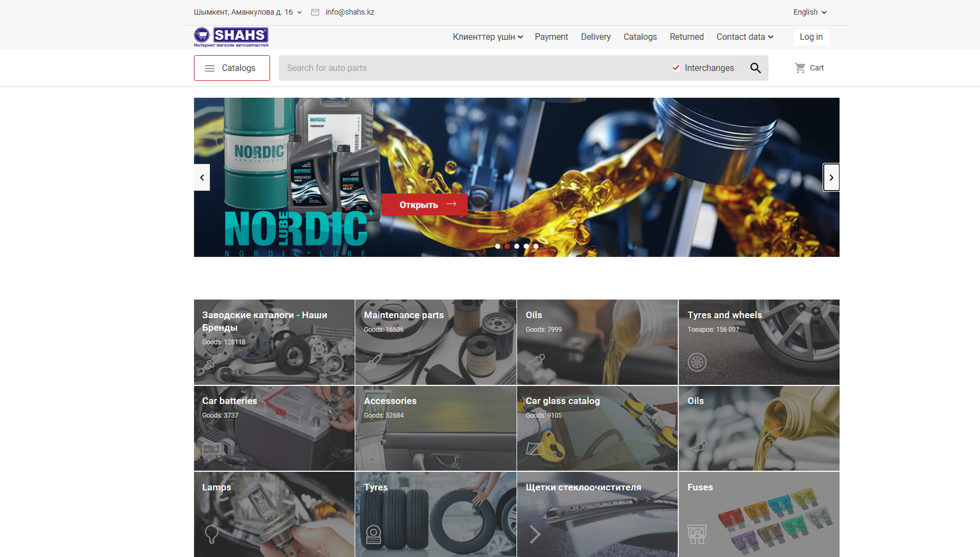Image resolution: width=980 pixels, height=557 pixels.
Task: Open the Catalogs hamburger menu
Action: pos(232,67)
